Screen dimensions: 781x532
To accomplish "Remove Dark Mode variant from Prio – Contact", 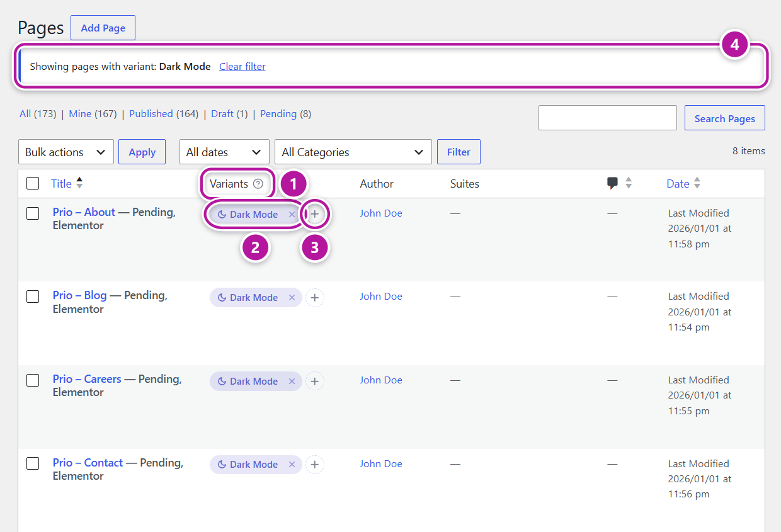I will tap(292, 465).
